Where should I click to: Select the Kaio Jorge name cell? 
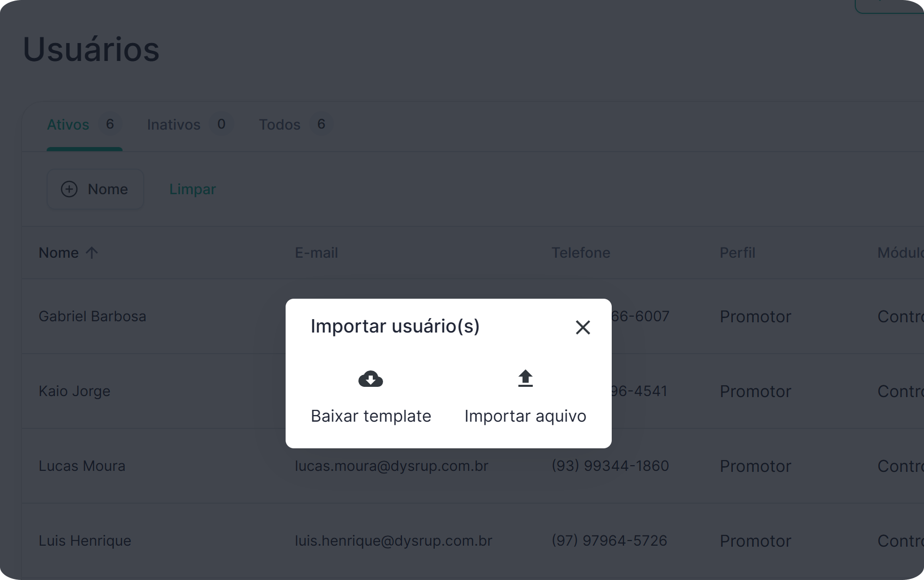tap(75, 391)
